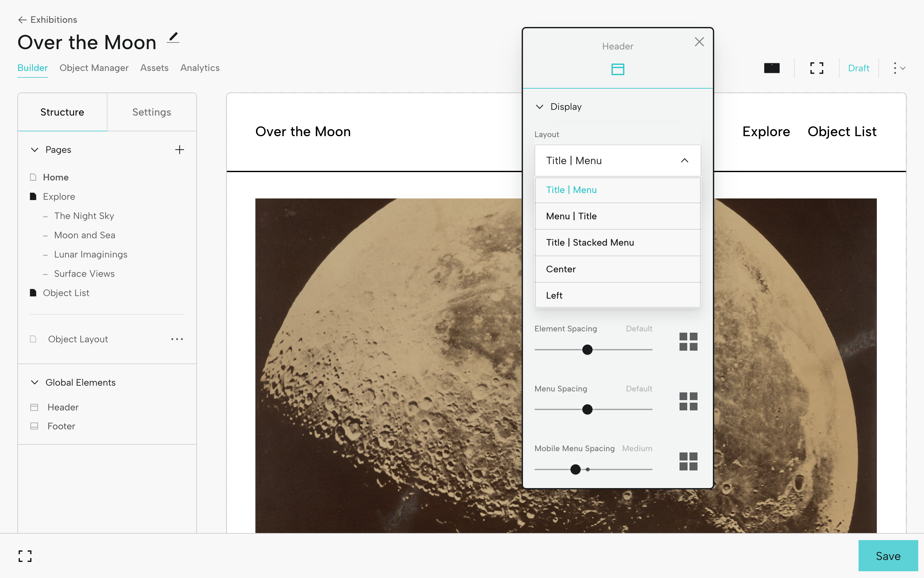Click the Exhibitions back link
This screenshot has height=578, width=924.
pos(54,20)
